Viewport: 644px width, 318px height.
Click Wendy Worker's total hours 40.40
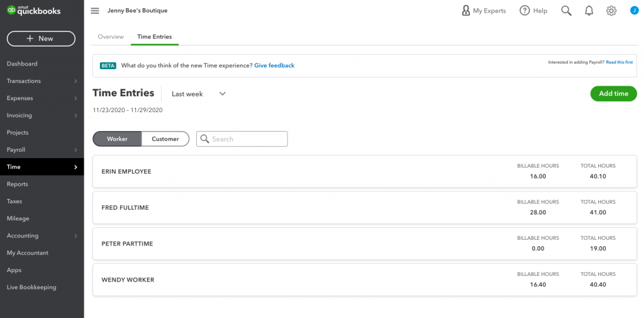coord(597,285)
